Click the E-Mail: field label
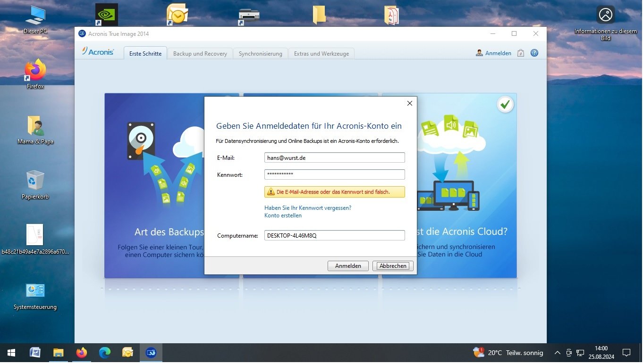This screenshot has width=643, height=364. [x=226, y=158]
